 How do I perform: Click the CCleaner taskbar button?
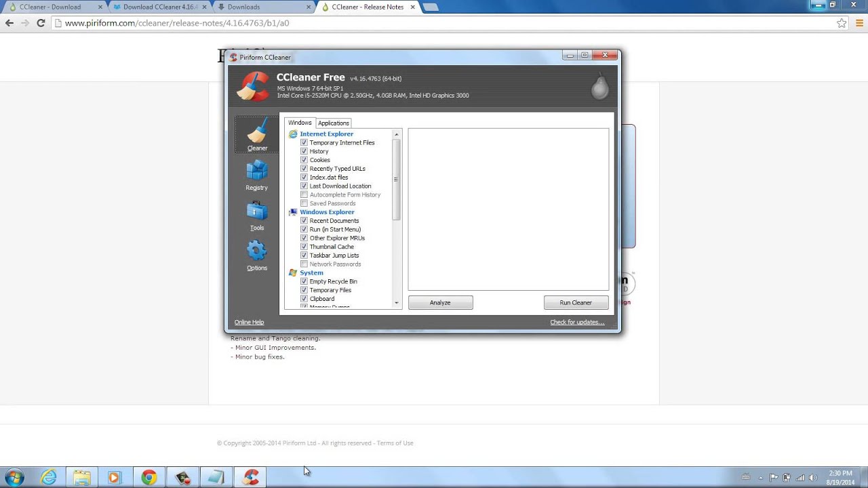coord(251,478)
